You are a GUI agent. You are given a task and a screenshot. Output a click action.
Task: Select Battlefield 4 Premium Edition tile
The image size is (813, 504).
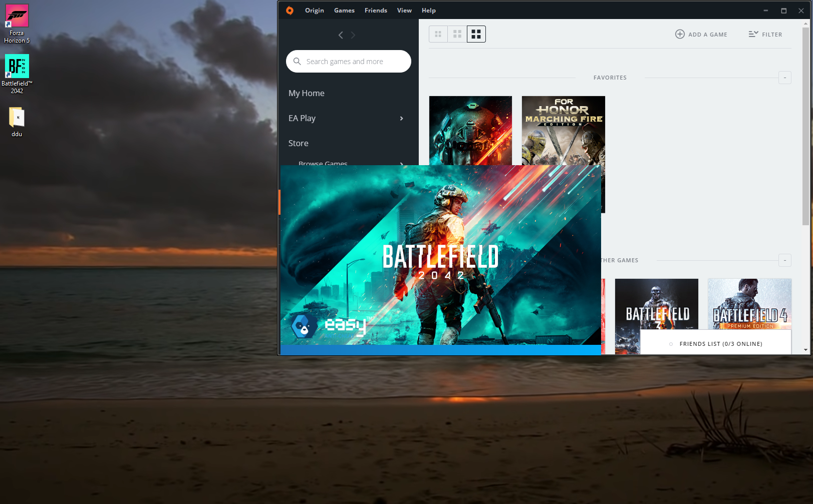750,304
